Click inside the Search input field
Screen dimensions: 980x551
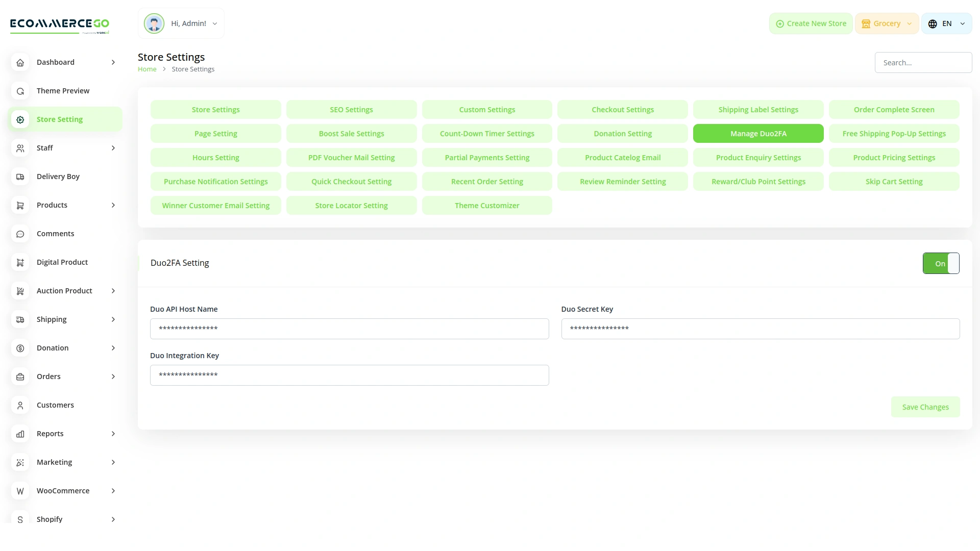point(923,62)
